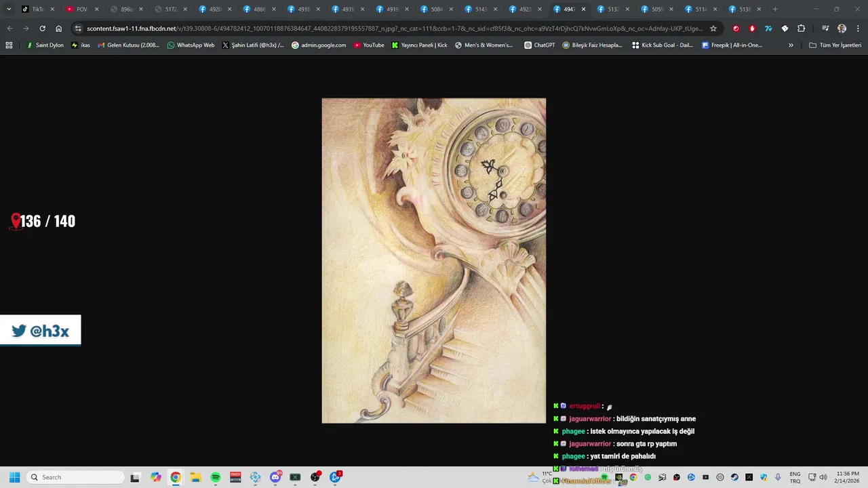Click the 136 / 140 counter text
The image size is (868, 488).
pyautogui.click(x=47, y=221)
